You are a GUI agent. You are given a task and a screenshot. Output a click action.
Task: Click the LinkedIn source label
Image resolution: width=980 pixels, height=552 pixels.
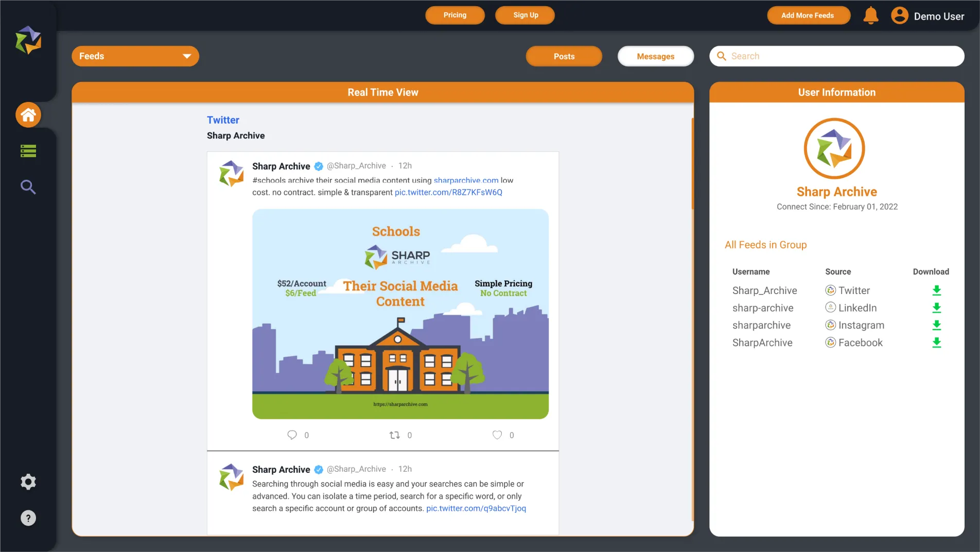click(857, 308)
